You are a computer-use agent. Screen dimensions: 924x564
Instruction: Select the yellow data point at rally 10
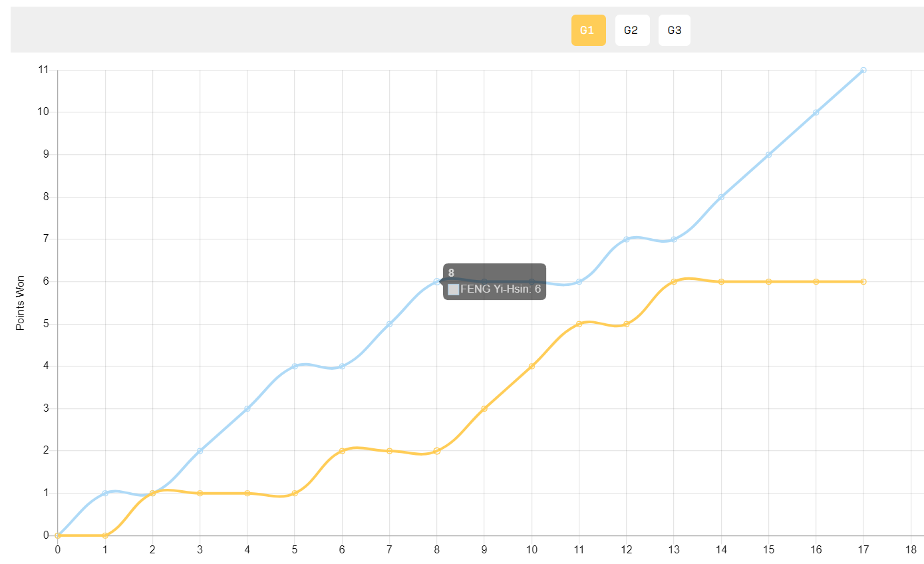(532, 366)
